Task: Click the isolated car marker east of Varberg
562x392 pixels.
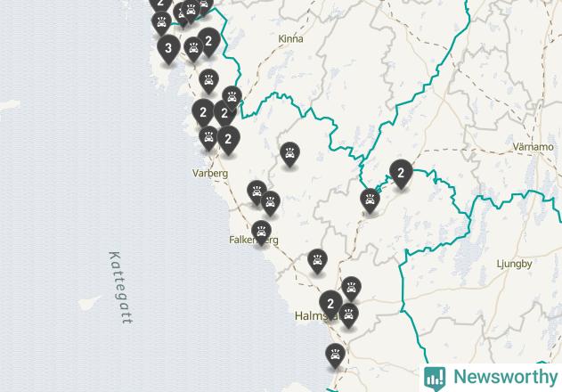Action: pos(289,154)
